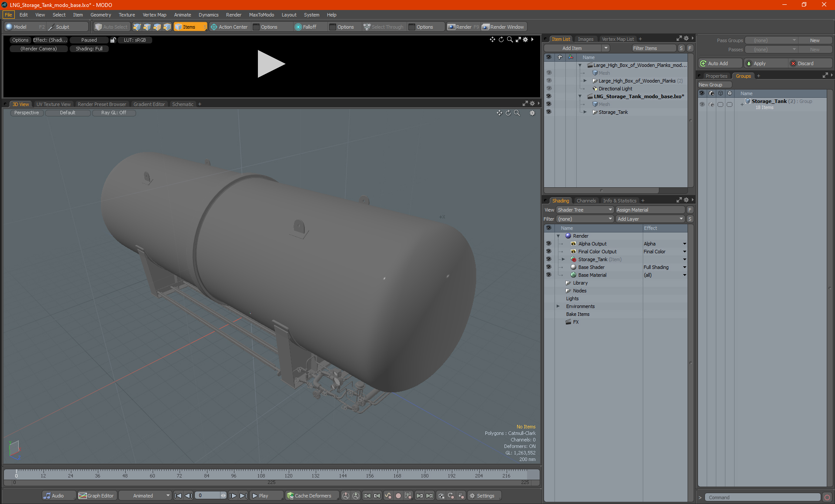The width and height of the screenshot is (835, 504).
Task: Open the 3D viewport settings gear
Action: pos(532,113)
